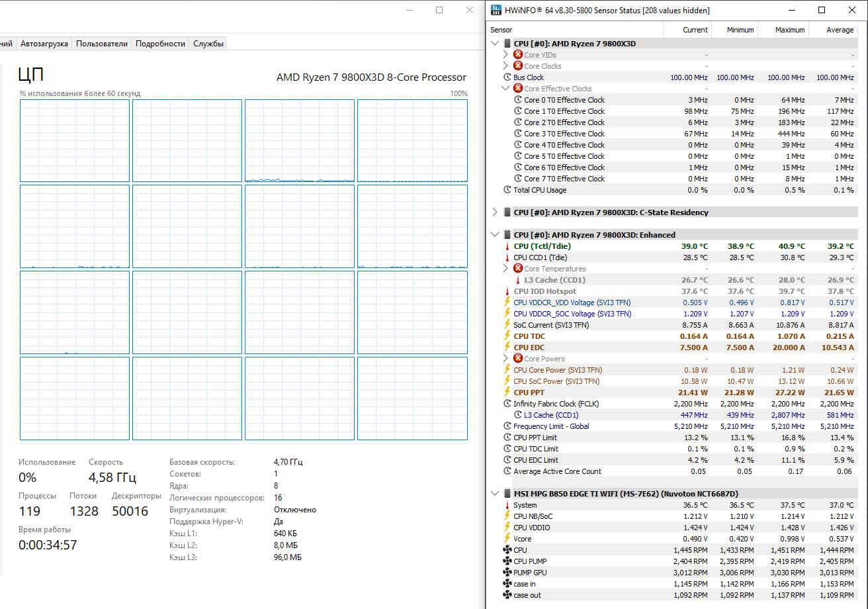Click clock icon beside Infinity Fabric Clock (FCLK)
The height and width of the screenshot is (609, 868).
click(x=507, y=404)
